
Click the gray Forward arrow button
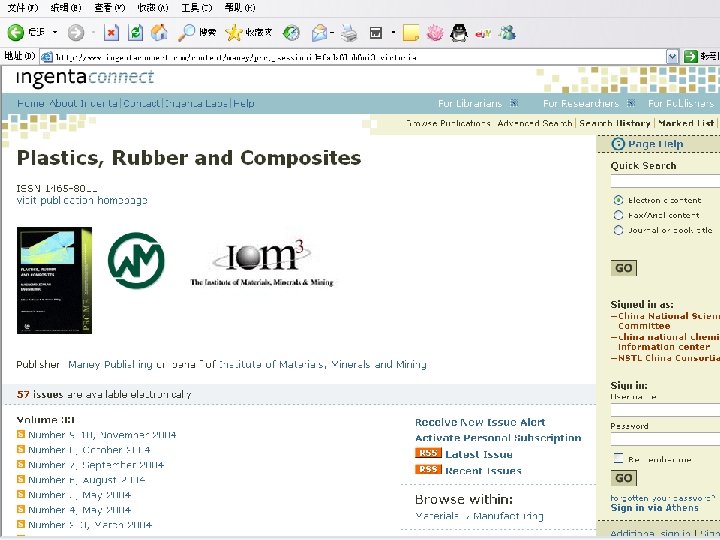[x=76, y=33]
